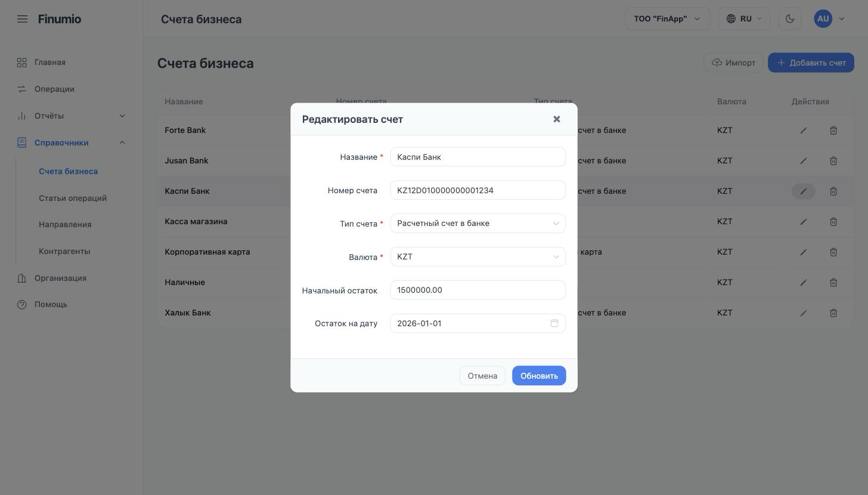Click the Добавить счет button

coord(811,63)
